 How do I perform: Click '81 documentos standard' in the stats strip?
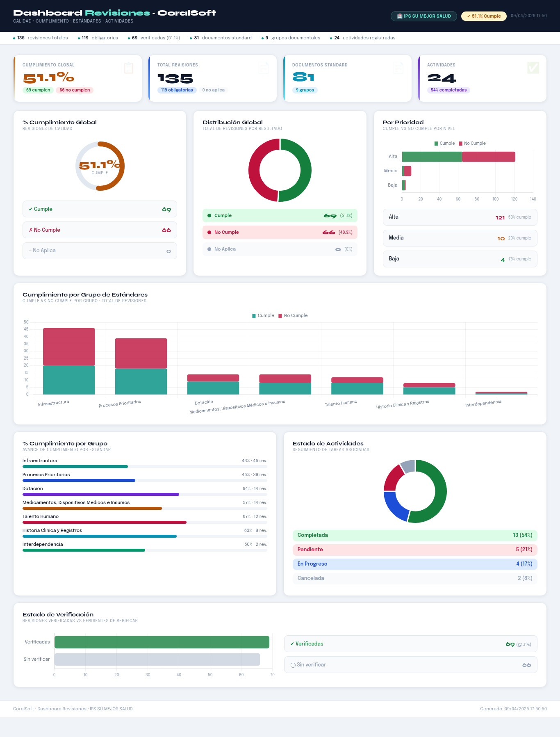(221, 38)
